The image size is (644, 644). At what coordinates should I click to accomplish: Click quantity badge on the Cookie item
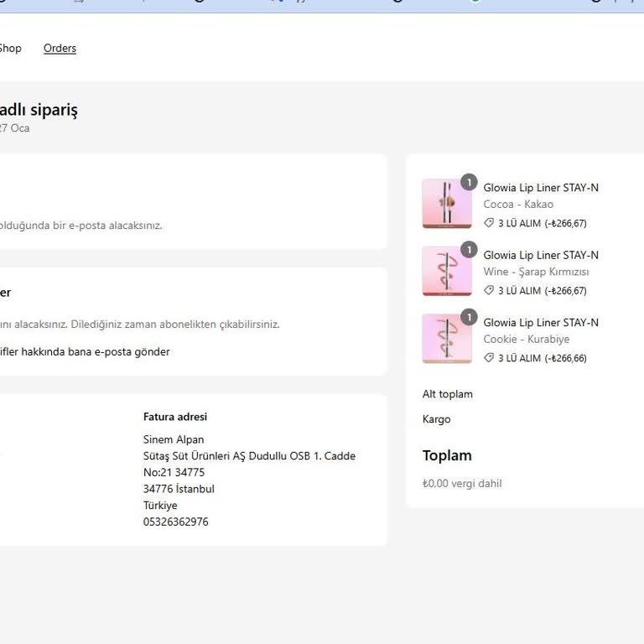tap(469, 317)
